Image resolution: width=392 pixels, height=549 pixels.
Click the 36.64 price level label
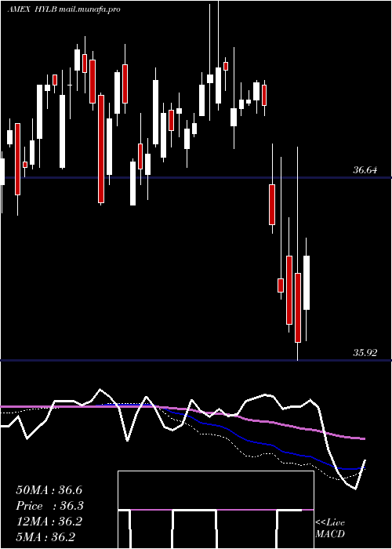365,170
